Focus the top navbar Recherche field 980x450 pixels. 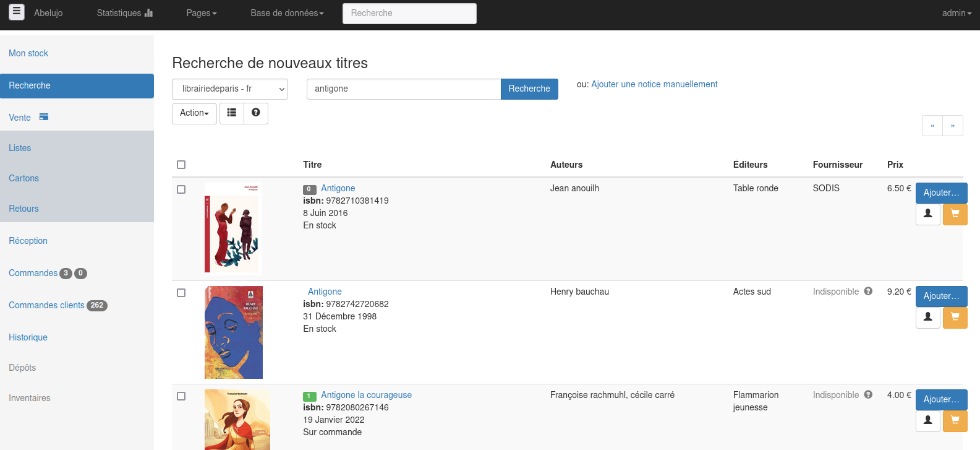(409, 14)
